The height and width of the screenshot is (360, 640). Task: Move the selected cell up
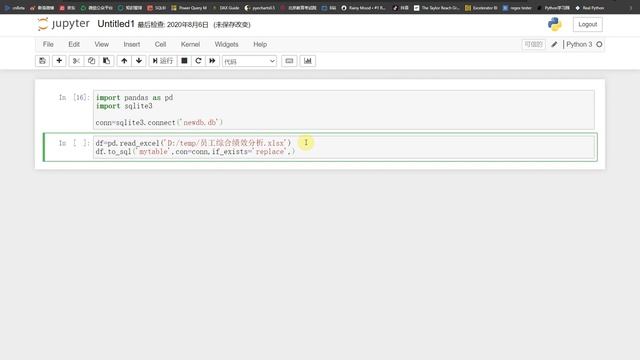click(x=124, y=61)
